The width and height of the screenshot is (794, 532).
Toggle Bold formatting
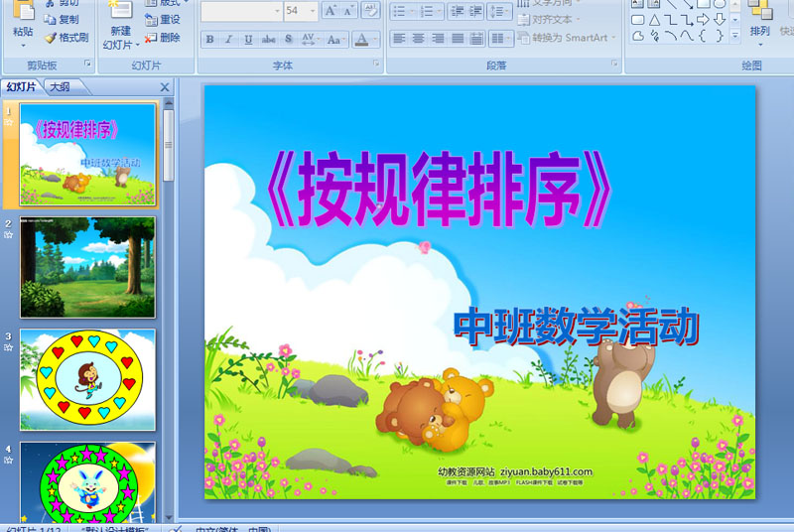210,40
